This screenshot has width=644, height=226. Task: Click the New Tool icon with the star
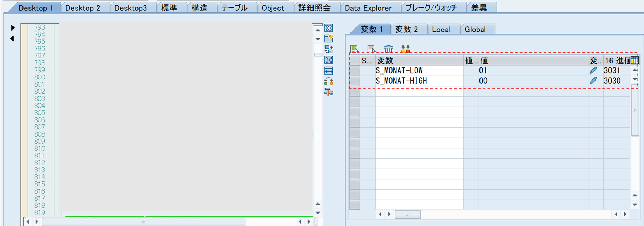[329, 38]
